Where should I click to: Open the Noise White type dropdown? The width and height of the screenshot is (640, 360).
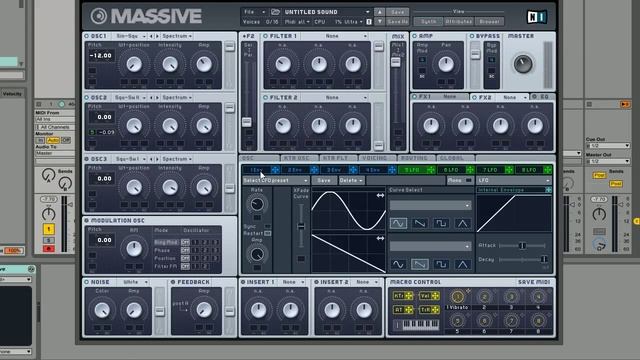[x=133, y=282]
